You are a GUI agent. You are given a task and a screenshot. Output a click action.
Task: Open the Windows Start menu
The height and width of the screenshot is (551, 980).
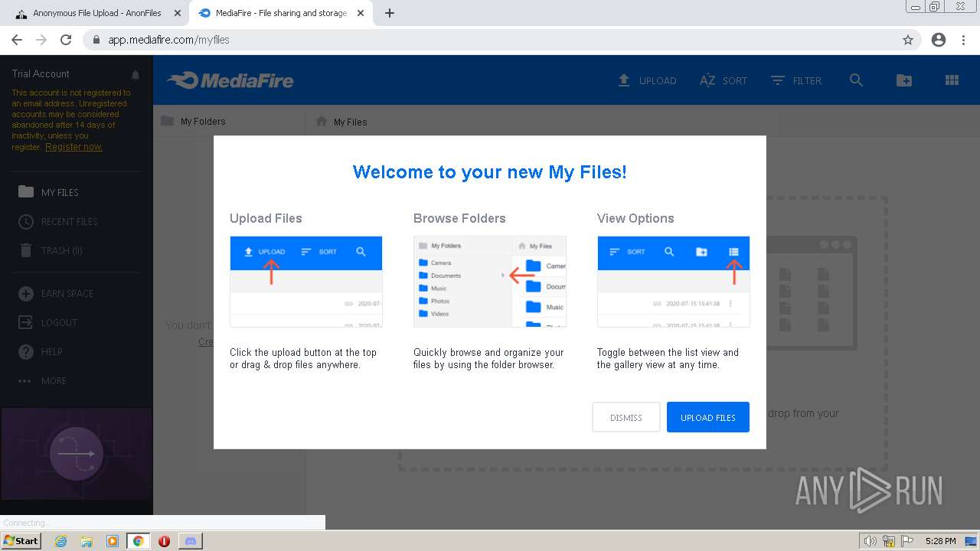tap(21, 540)
